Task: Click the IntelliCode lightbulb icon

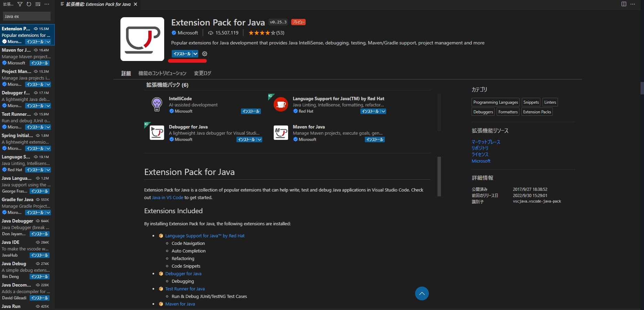Action: [x=157, y=104]
